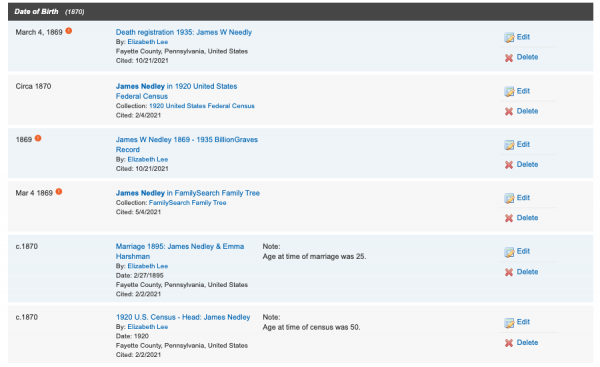Click the orange alert icon beside March 4, 1869

pos(68,31)
